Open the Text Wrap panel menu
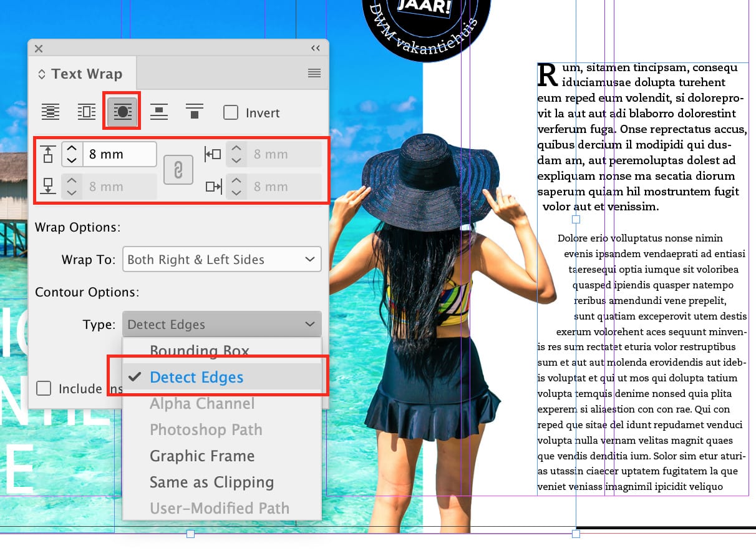756x553 pixels. (x=315, y=73)
